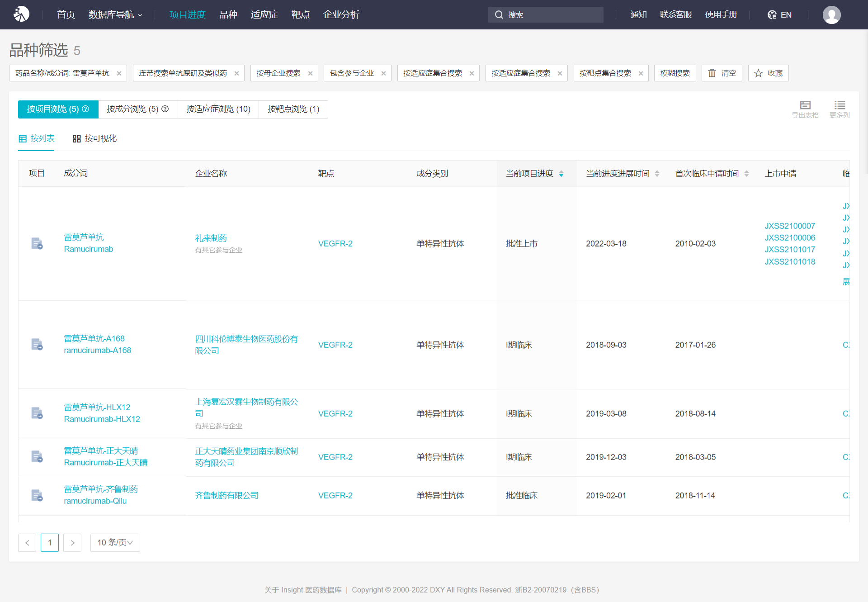
Task: Open the 礼来制药 company link
Action: coord(211,238)
